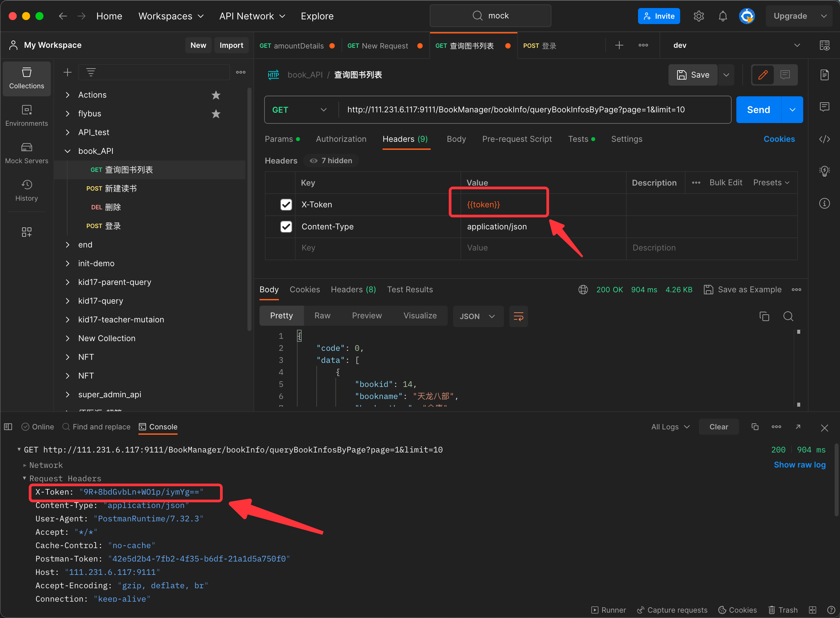Uncheck the Content-Type header checkbox
The image size is (840, 618).
[286, 227]
